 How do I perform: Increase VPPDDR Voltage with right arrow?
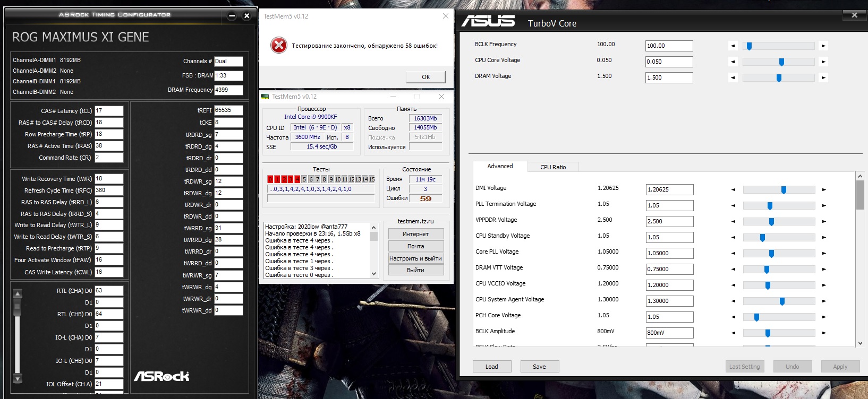click(x=824, y=221)
